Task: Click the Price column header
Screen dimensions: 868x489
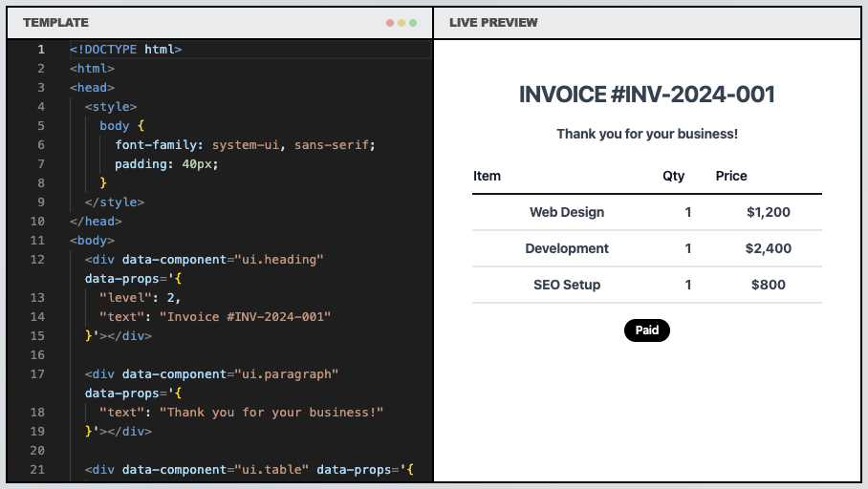Action: [730, 176]
